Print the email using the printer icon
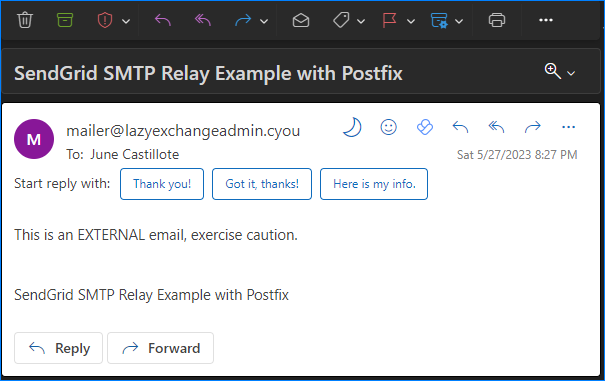This screenshot has width=605, height=381. click(x=497, y=20)
